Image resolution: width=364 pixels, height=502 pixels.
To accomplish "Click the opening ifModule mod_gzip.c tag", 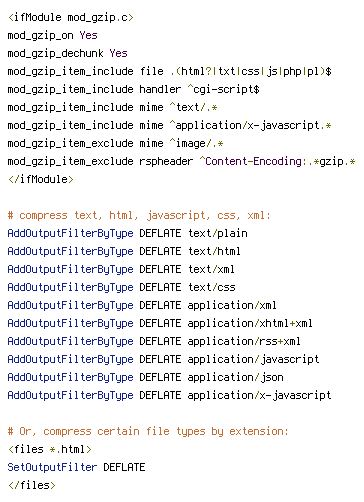I will pyautogui.click(x=71, y=17).
